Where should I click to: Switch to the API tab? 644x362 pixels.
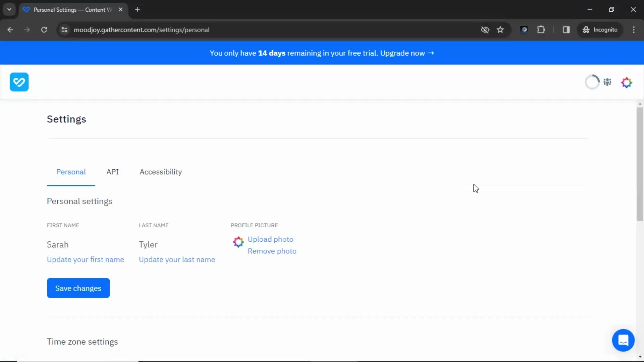[x=113, y=172]
